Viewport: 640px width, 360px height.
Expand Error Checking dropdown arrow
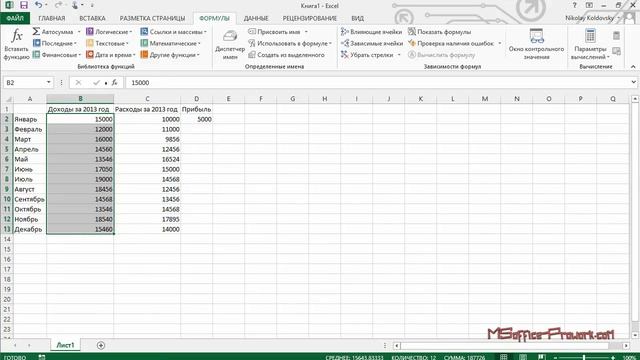pos(499,43)
